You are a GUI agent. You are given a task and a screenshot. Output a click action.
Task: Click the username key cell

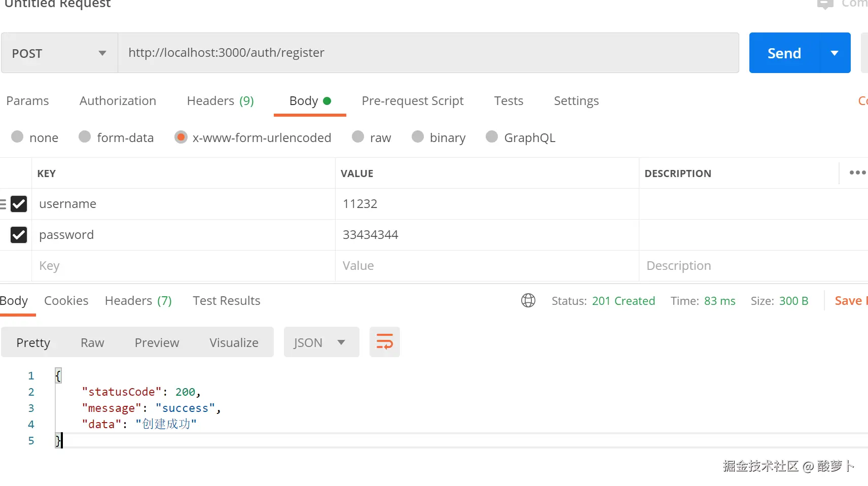tap(184, 204)
